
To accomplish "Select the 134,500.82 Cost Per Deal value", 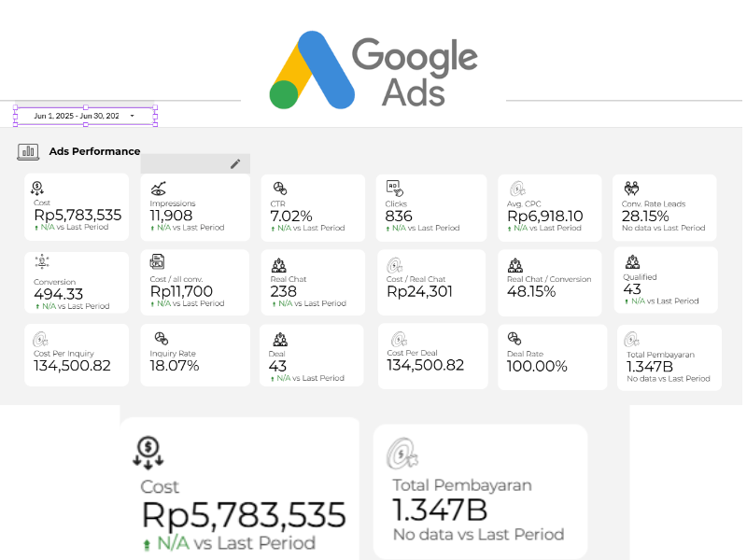I will tap(426, 365).
